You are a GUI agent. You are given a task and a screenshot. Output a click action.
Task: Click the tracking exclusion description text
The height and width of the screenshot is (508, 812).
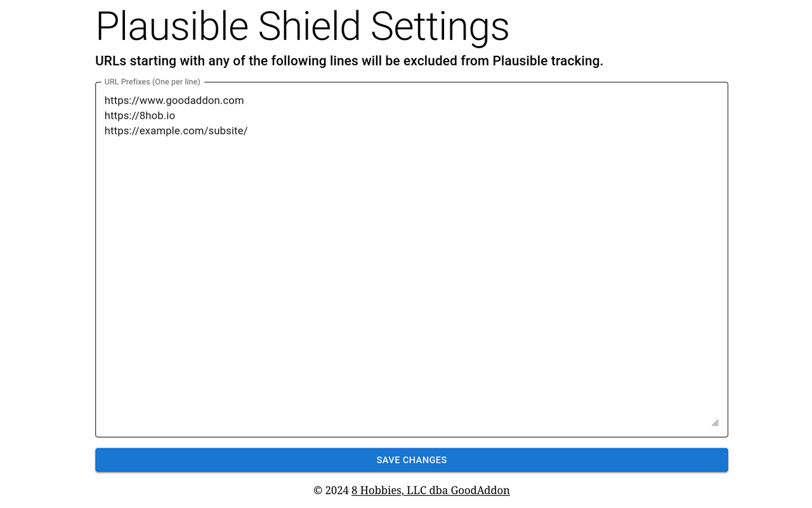click(349, 61)
